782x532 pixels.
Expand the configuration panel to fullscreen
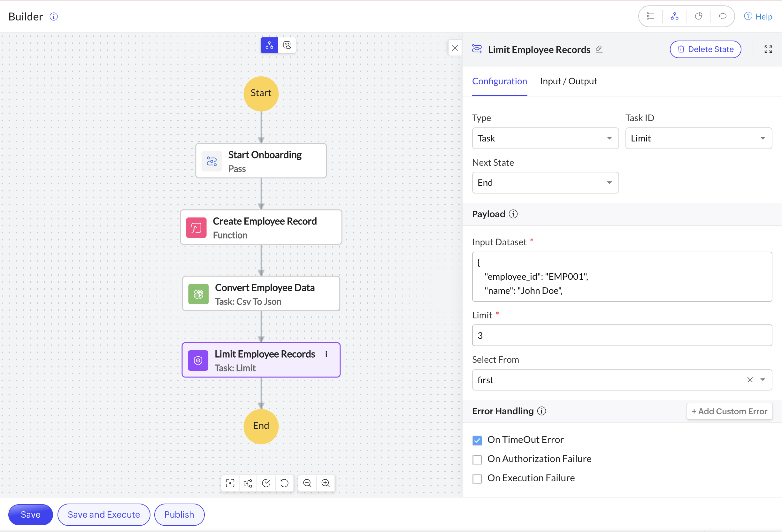768,49
